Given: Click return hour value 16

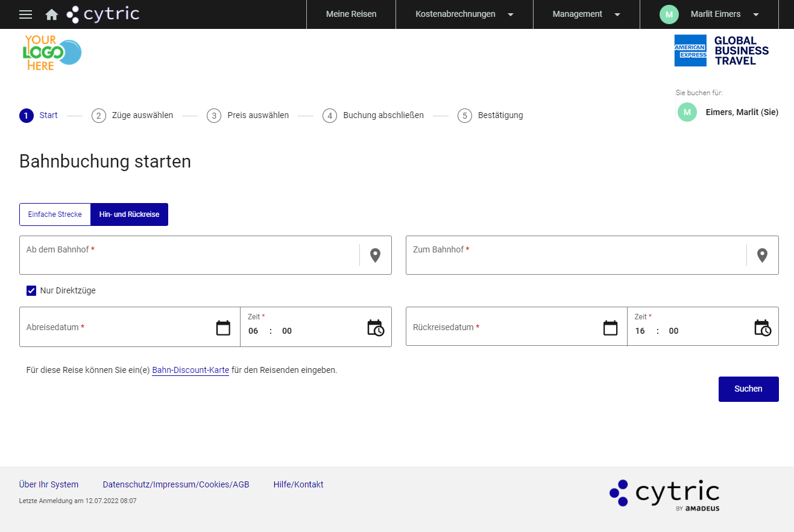Looking at the screenshot, I should 640,331.
